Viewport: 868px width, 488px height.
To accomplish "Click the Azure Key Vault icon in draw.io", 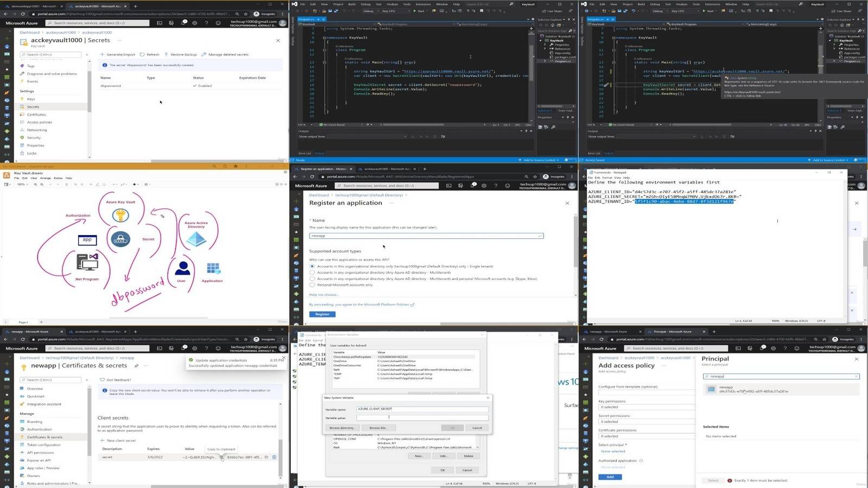I will click(120, 216).
